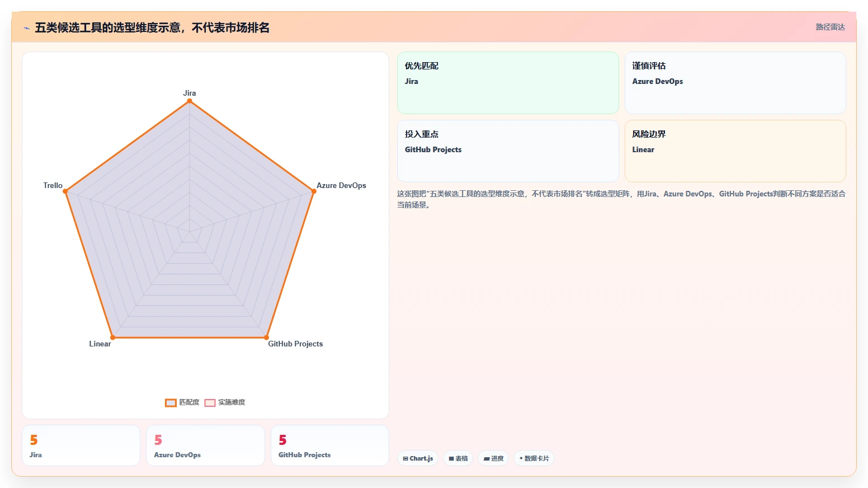Open the 谨慎评估 Azure DevOps card
868x488 pixels.
735,83
